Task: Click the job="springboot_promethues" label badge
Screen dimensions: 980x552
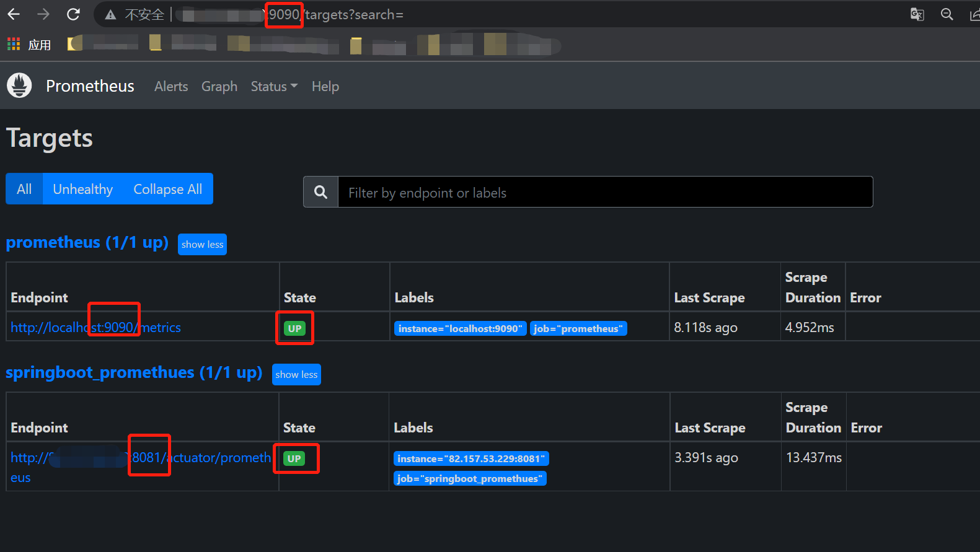Action: (x=470, y=478)
